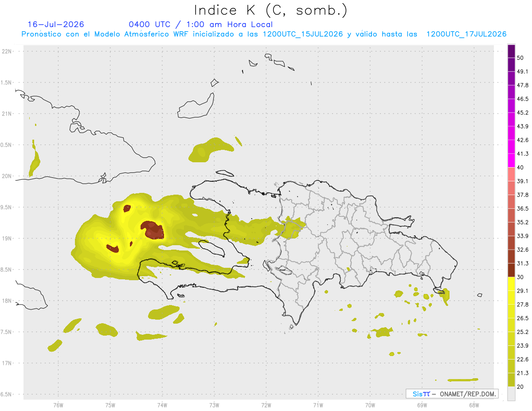Click the "22N" latitude label
Viewport: 532px width, 411px height.
click(7, 51)
